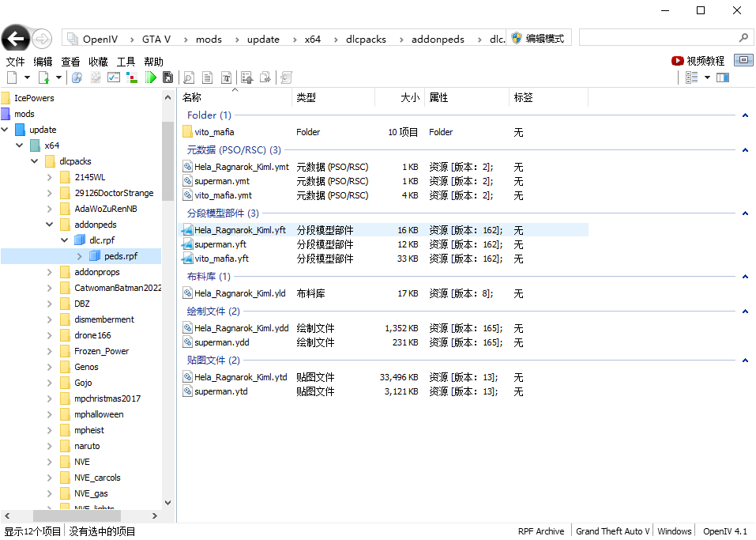Click the forward navigation arrow
756x540 pixels.
click(42, 39)
